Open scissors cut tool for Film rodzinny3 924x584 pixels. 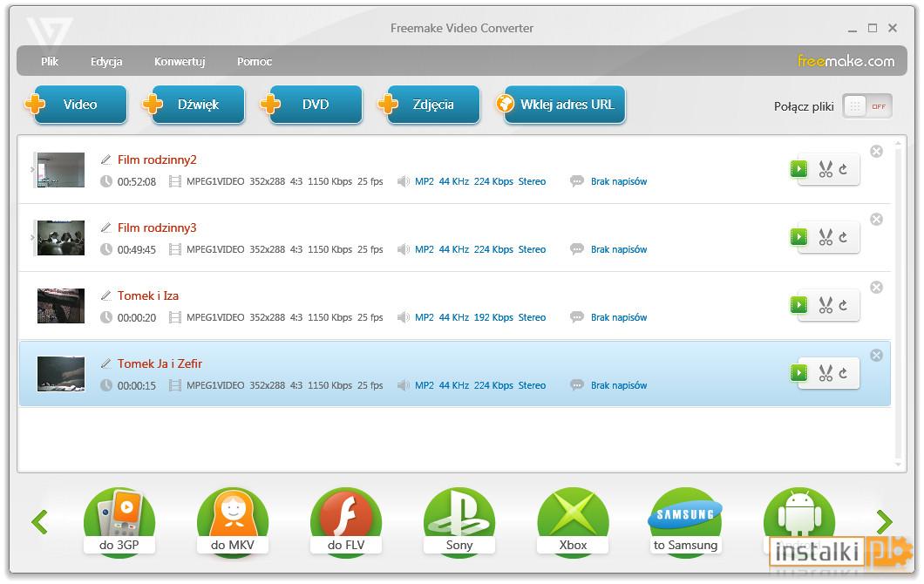(x=825, y=237)
